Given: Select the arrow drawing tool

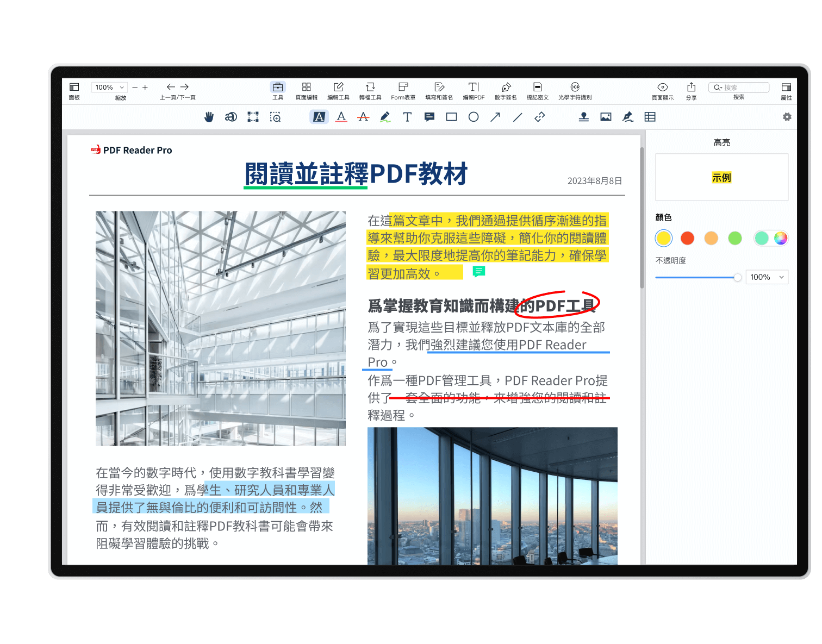Looking at the screenshot, I should pyautogui.click(x=495, y=117).
